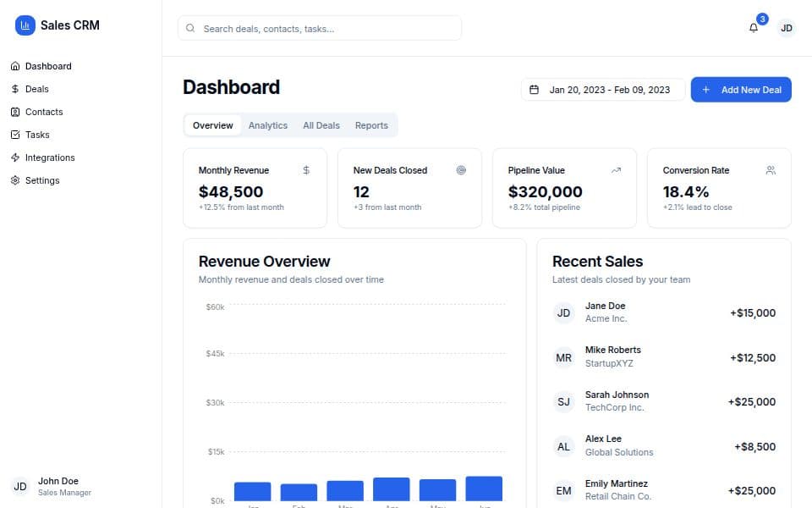Viewport: 812px width, 508px height.
Task: Click the JD avatar in the top bar
Action: [x=787, y=28]
